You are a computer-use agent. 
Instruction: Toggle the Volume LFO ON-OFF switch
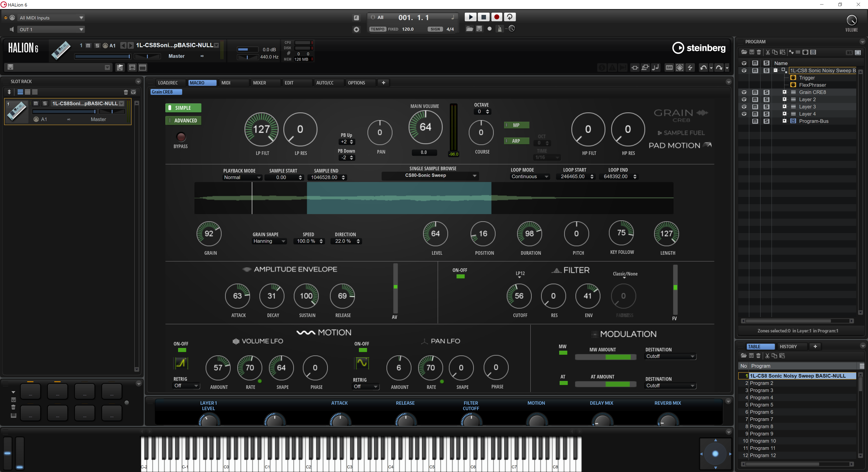pos(182,350)
